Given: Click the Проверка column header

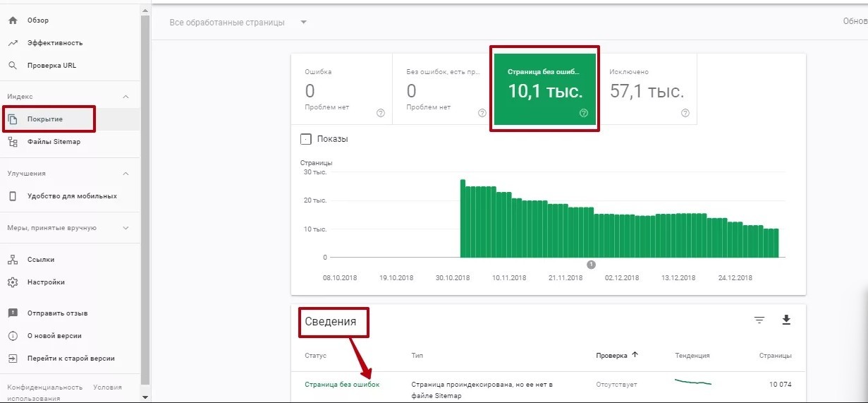Looking at the screenshot, I should coord(611,355).
